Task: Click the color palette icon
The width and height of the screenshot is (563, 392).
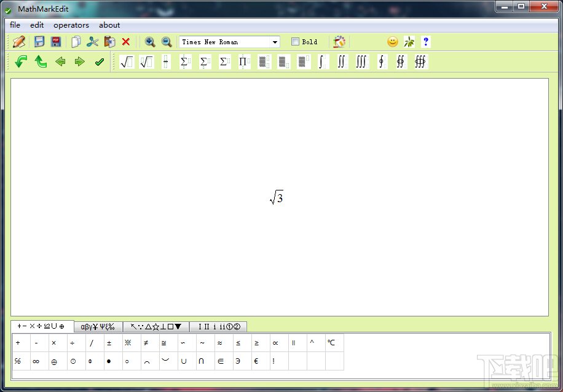Action: pos(339,42)
